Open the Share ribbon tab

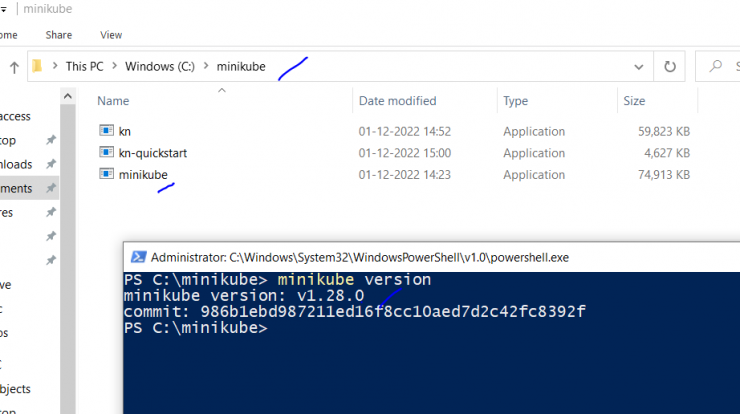(x=59, y=35)
